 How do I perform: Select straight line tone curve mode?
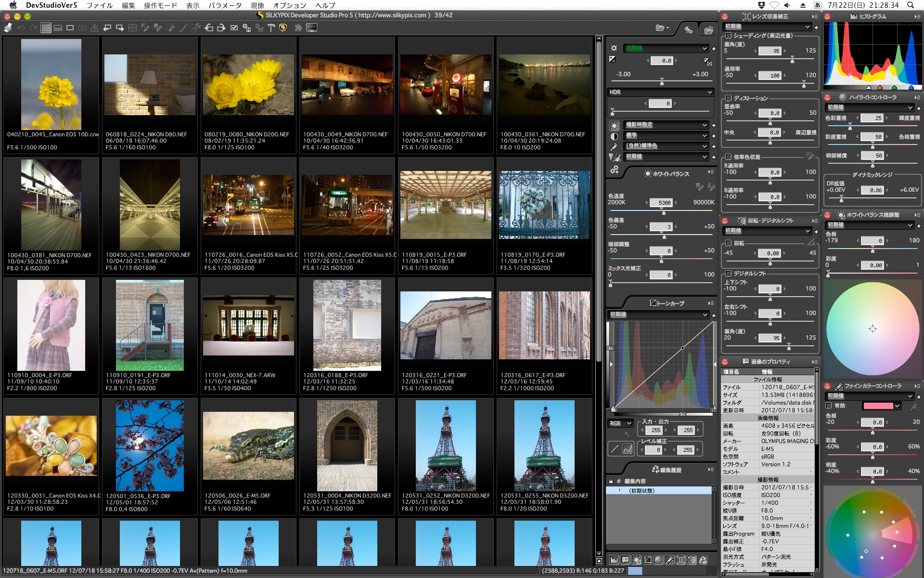pyautogui.click(x=615, y=449)
